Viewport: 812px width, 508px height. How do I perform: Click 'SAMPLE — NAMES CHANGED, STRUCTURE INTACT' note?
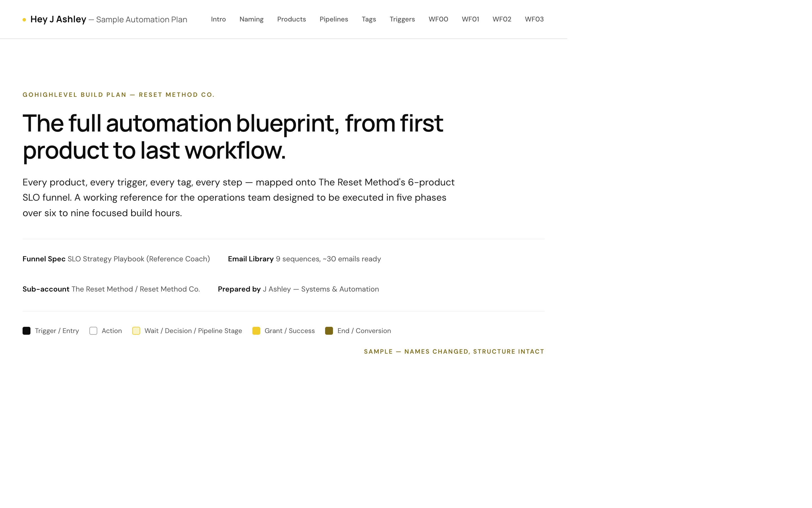pyautogui.click(x=454, y=351)
